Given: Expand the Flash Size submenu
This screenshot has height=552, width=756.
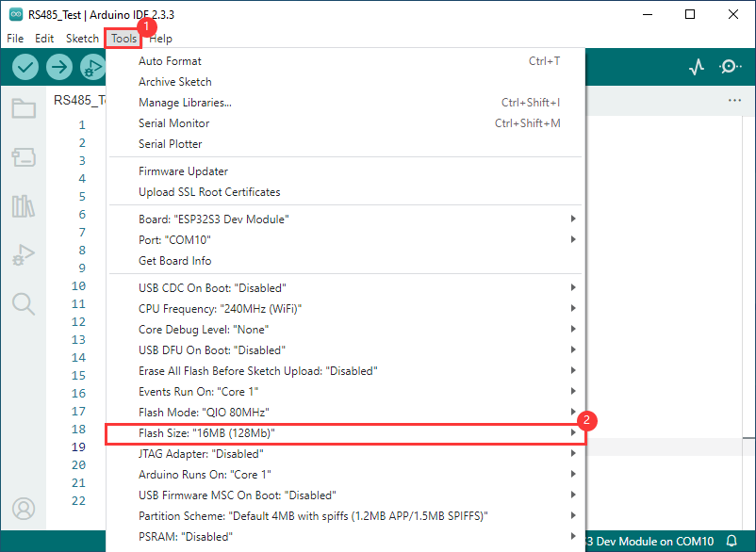Looking at the screenshot, I should click(344, 432).
